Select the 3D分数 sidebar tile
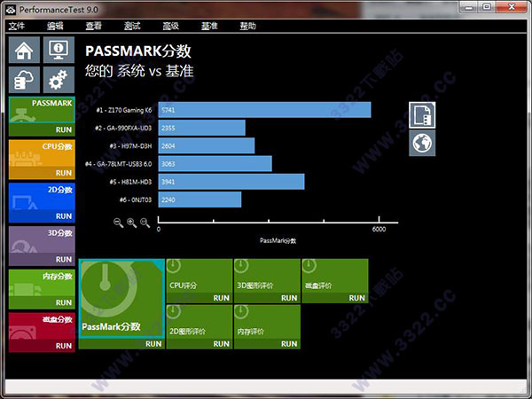The image size is (532, 399). (42, 240)
